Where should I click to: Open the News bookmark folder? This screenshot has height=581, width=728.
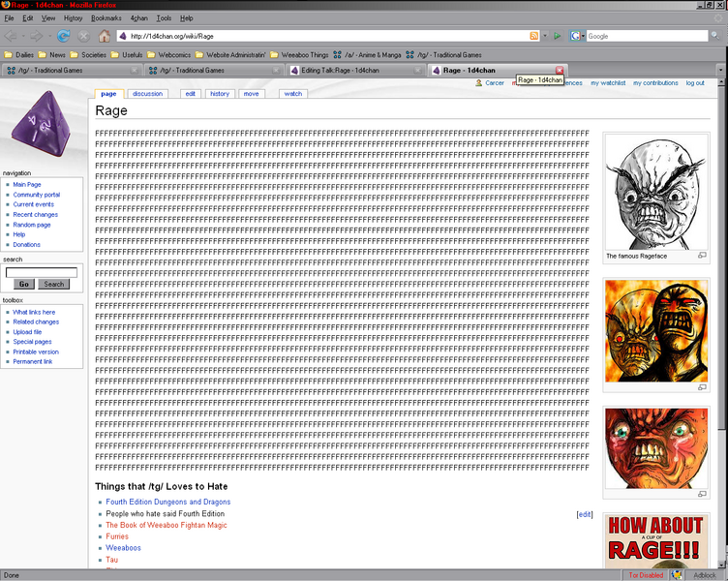tap(51, 55)
